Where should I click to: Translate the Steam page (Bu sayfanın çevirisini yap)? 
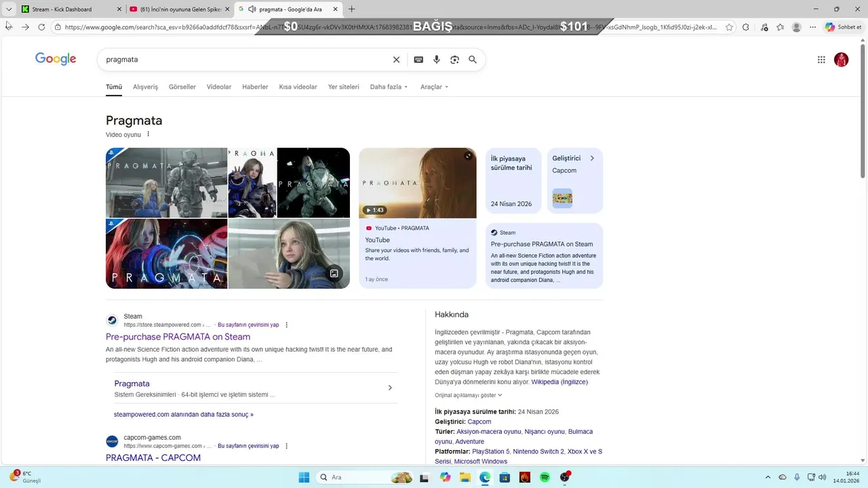(248, 325)
